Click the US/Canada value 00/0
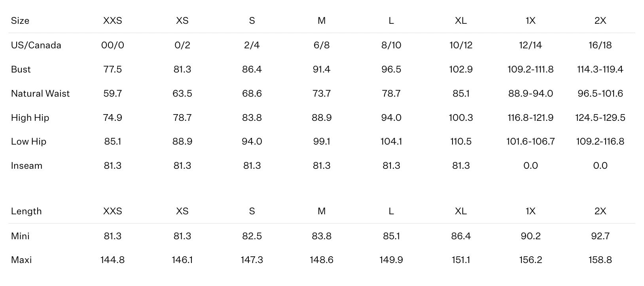This screenshot has width=644, height=286. tap(113, 45)
